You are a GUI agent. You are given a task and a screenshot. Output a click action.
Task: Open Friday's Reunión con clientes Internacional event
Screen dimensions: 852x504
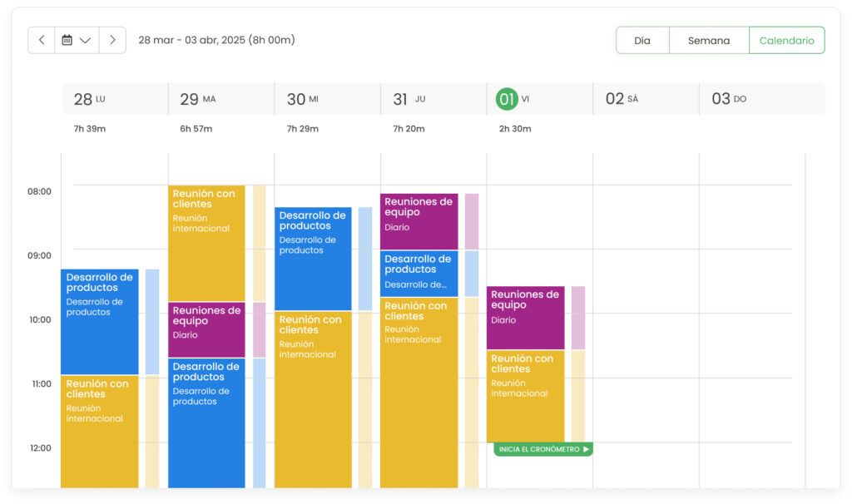coord(524,391)
